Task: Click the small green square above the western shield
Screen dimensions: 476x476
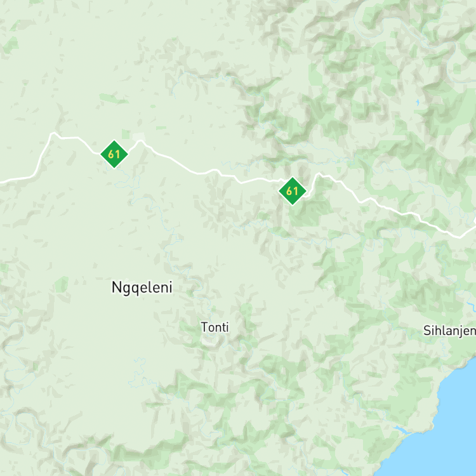Action: tap(126, 134)
